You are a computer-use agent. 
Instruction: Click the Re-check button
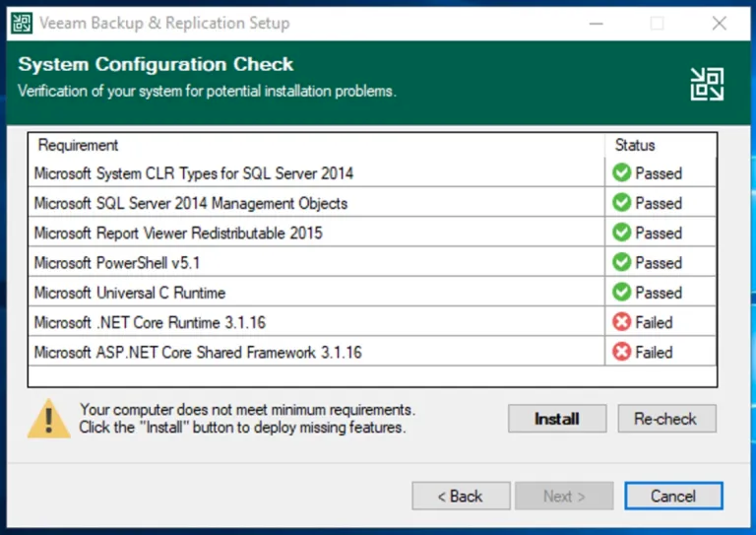click(x=666, y=419)
